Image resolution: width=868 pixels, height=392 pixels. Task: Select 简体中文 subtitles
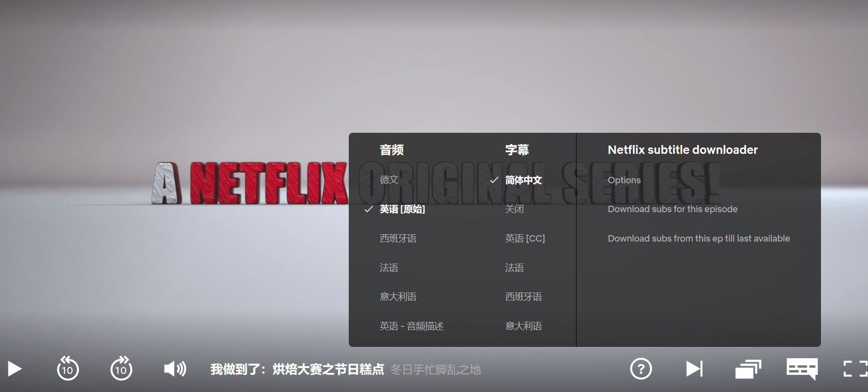pos(523,180)
